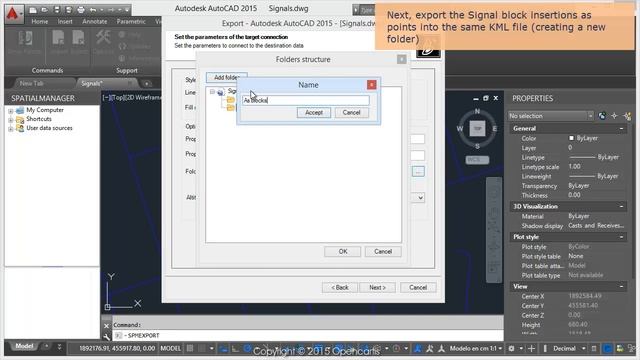Click the workspace switching gear icon in status bar

[x=511, y=349]
